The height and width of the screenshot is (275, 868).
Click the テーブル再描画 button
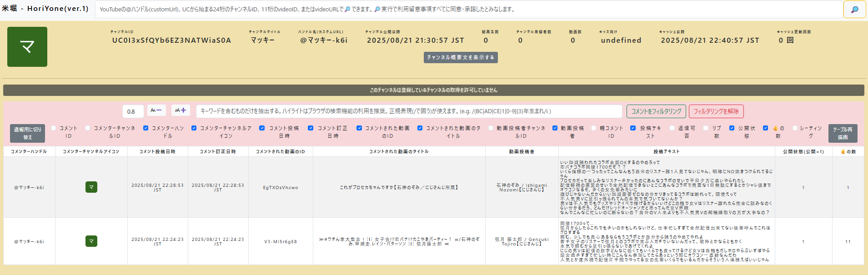(843, 133)
